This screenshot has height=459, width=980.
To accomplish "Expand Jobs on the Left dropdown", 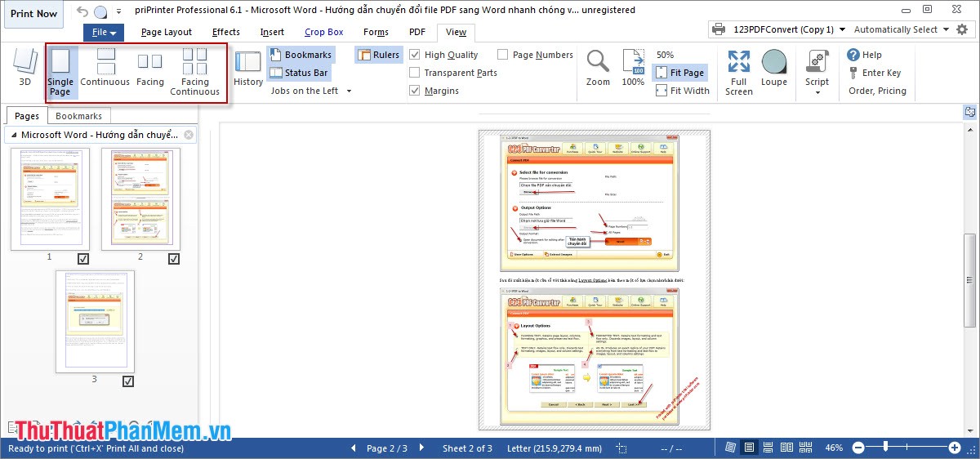I will click(x=311, y=91).
